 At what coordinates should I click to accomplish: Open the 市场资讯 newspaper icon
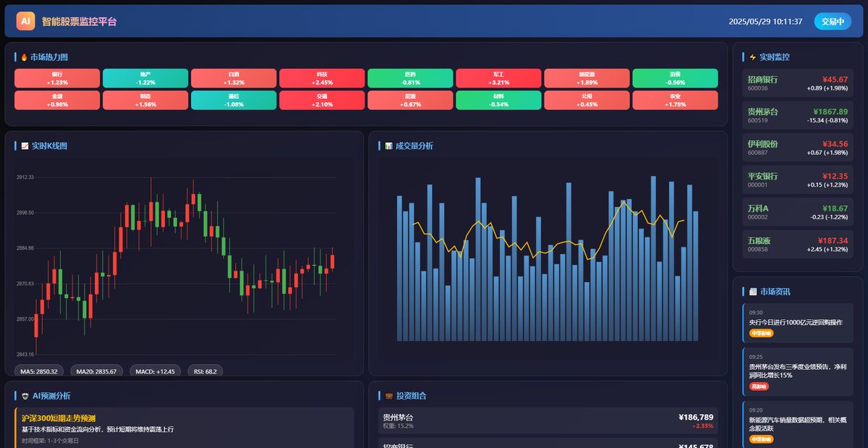click(752, 291)
